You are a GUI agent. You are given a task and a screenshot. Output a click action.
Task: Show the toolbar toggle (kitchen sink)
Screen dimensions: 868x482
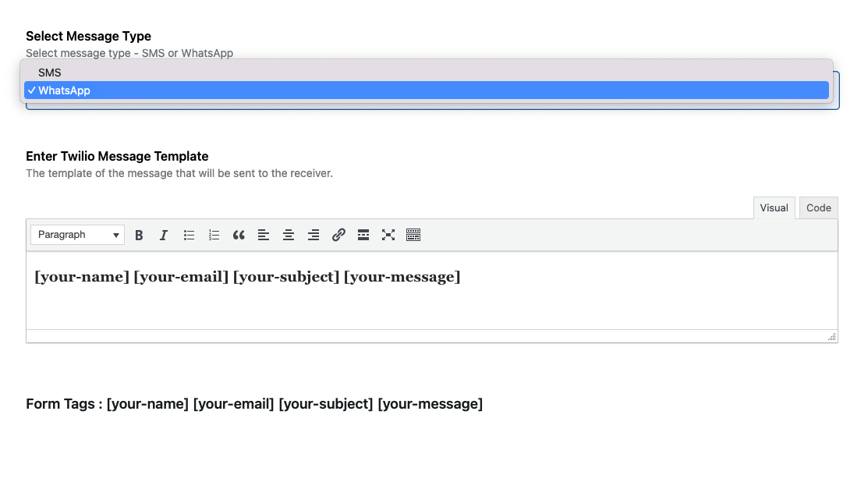(413, 236)
